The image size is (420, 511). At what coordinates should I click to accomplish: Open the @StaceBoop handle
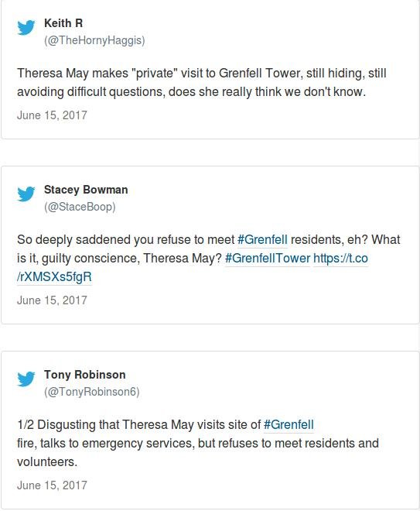point(80,207)
